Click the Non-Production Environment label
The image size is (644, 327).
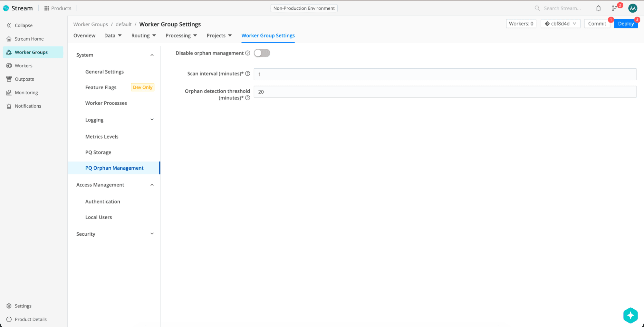(304, 8)
